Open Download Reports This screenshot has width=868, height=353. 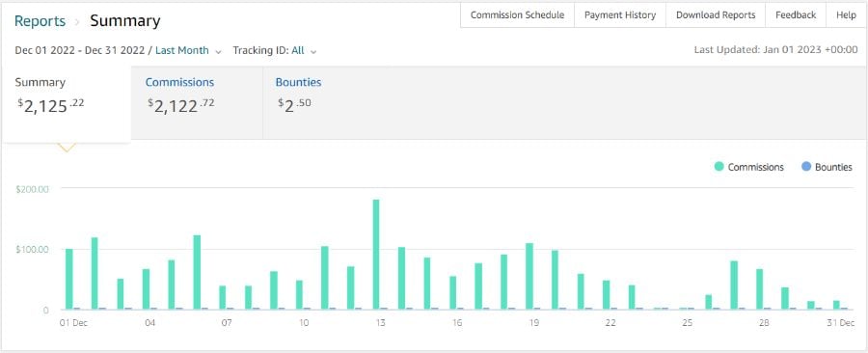tap(716, 14)
